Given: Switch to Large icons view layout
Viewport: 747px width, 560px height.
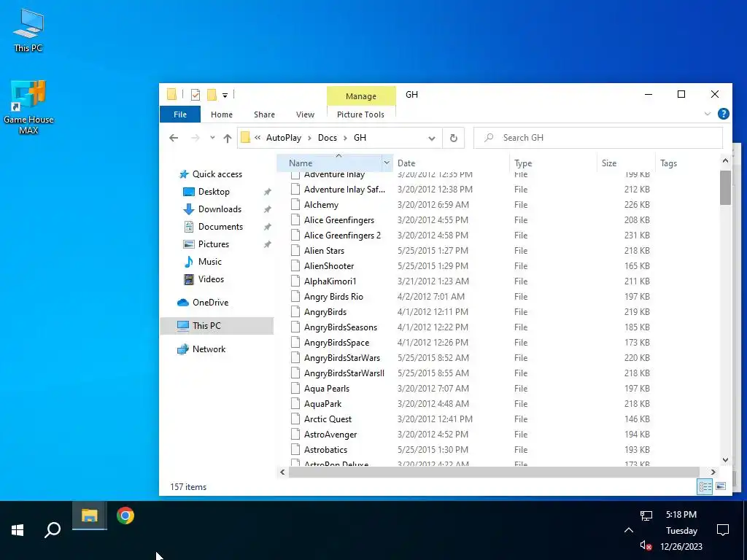Looking at the screenshot, I should (x=721, y=486).
